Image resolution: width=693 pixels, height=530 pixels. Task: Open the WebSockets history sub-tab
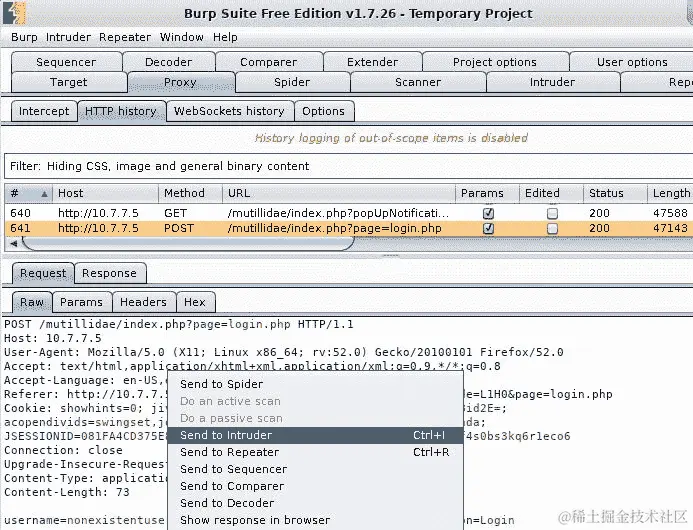coord(229,111)
